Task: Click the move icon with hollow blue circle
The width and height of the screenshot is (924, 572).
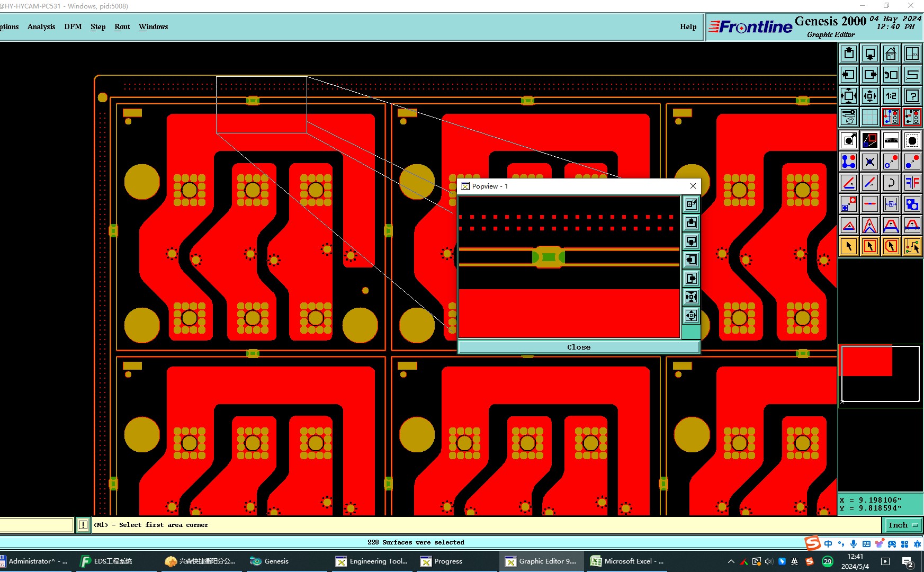Action: pos(891,162)
